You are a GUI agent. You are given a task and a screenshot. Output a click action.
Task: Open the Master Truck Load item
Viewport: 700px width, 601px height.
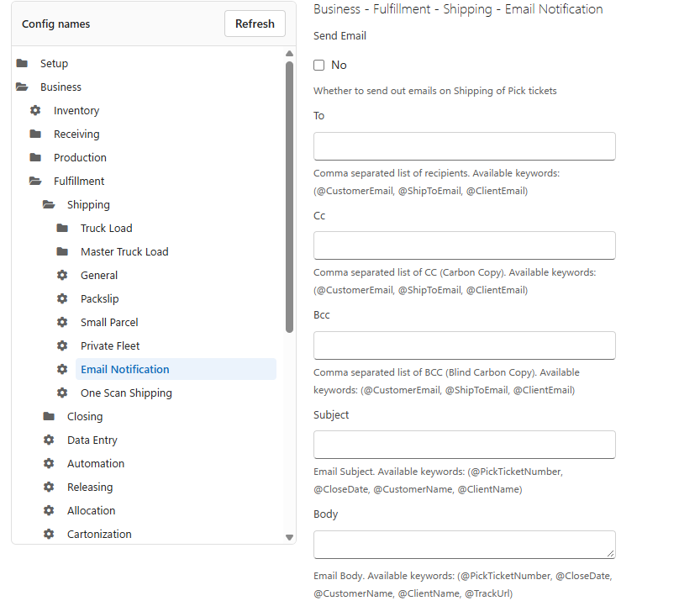(124, 252)
